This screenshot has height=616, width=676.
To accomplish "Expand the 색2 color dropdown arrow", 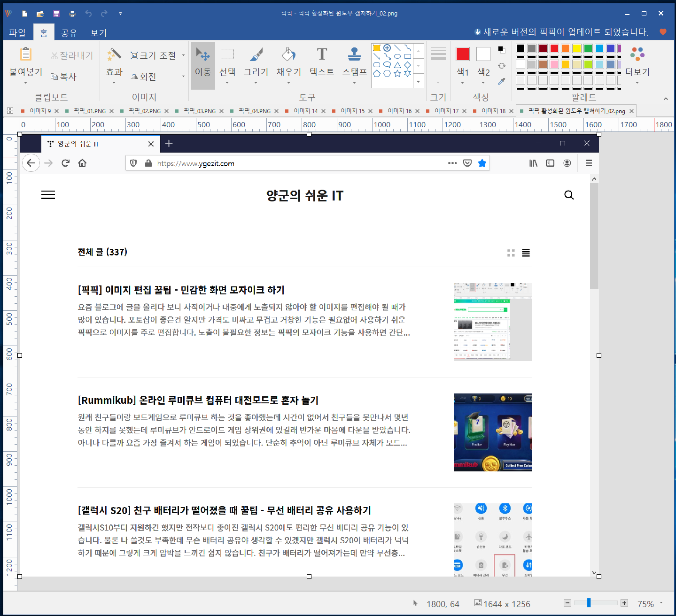I will click(x=483, y=83).
